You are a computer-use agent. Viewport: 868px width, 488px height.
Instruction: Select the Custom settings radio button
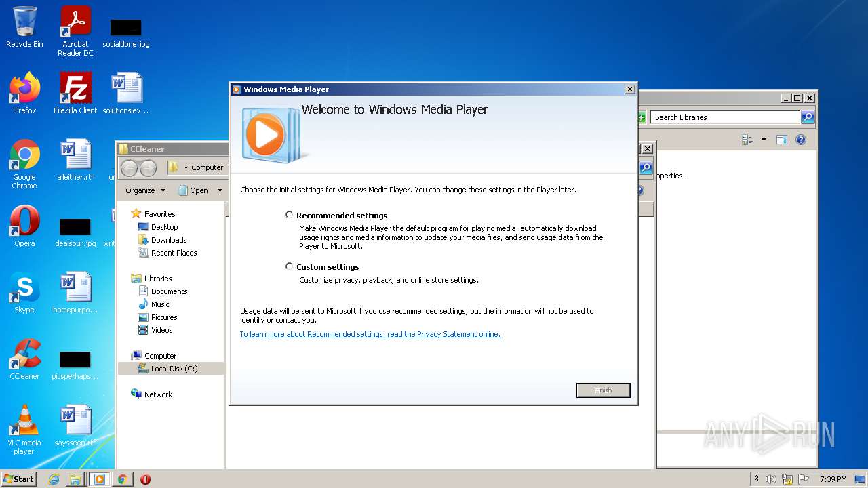pyautogui.click(x=290, y=266)
